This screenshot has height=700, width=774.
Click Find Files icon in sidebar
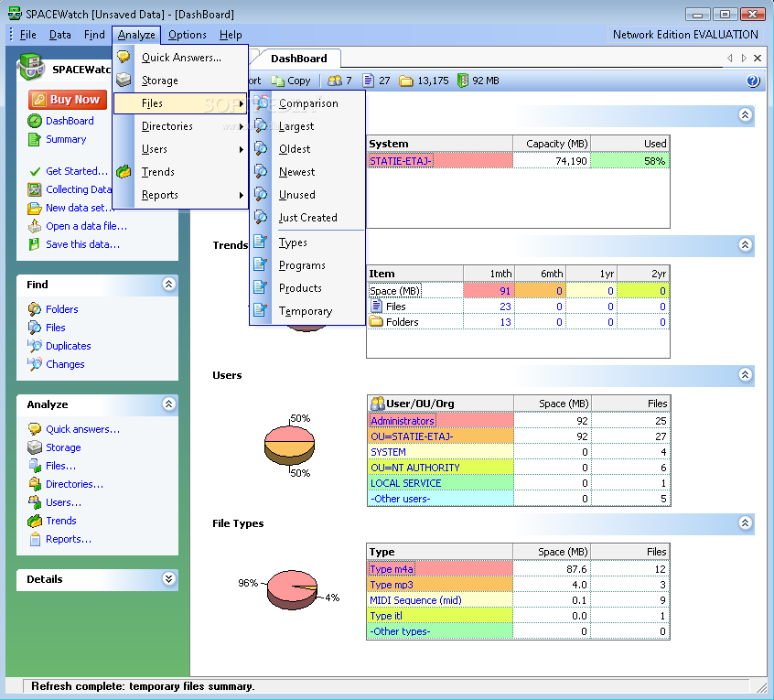tap(35, 328)
